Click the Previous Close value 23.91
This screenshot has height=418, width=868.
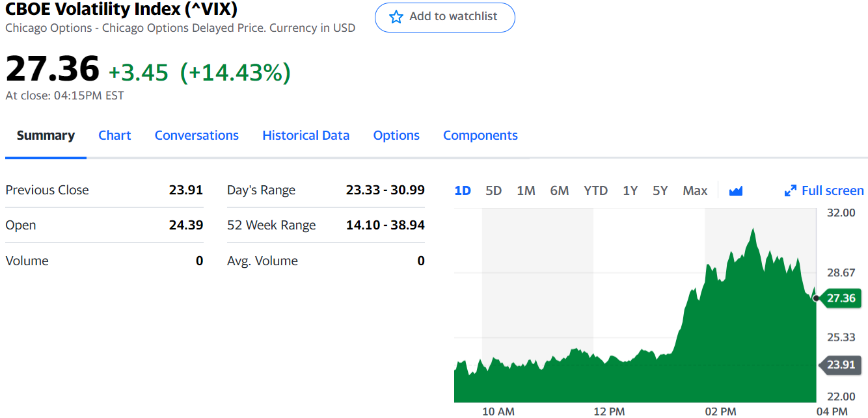pyautogui.click(x=186, y=190)
